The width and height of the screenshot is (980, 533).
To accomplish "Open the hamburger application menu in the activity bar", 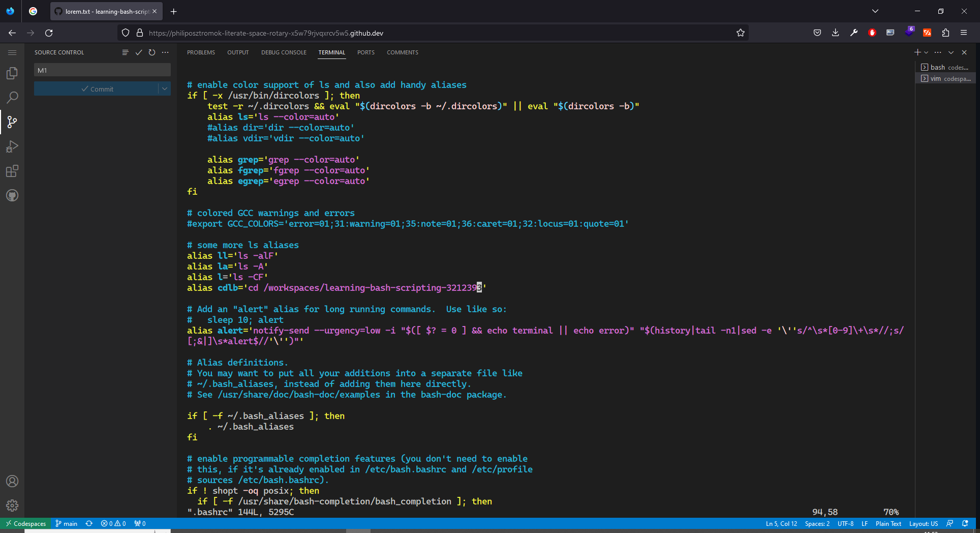I will click(x=12, y=52).
